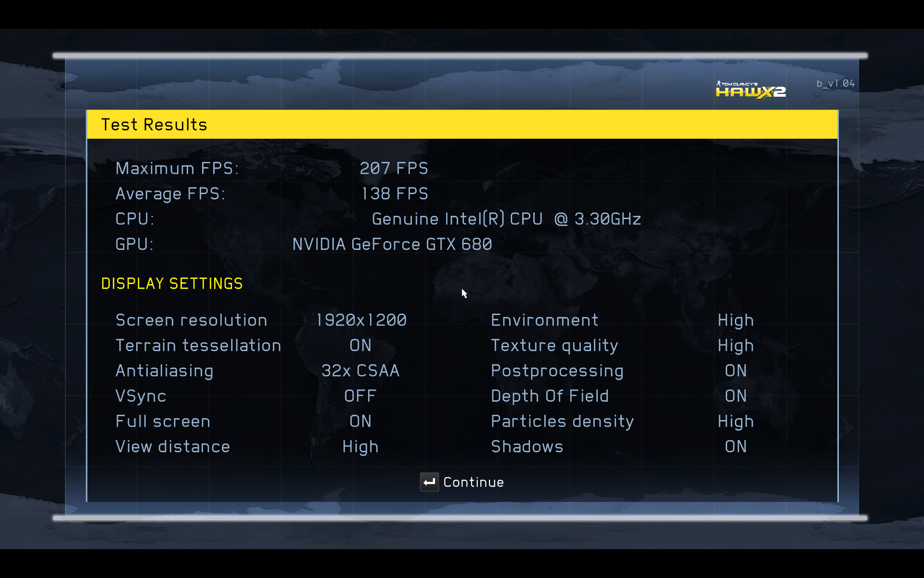This screenshot has height=578, width=924.
Task: Click the Continue button label
Action: [474, 482]
